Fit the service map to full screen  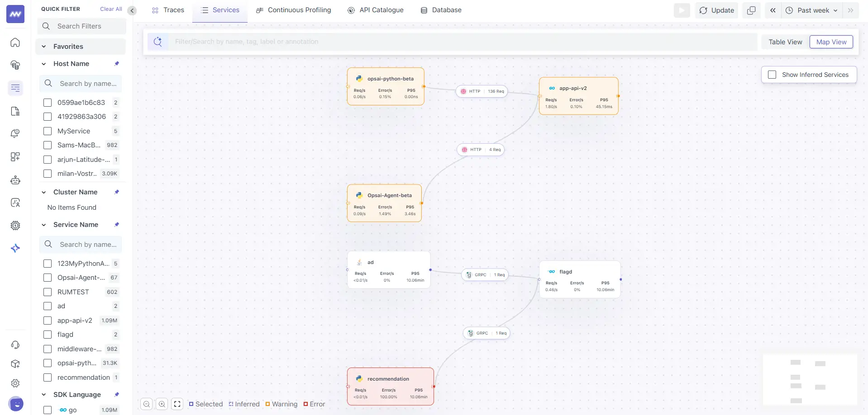[177, 404]
